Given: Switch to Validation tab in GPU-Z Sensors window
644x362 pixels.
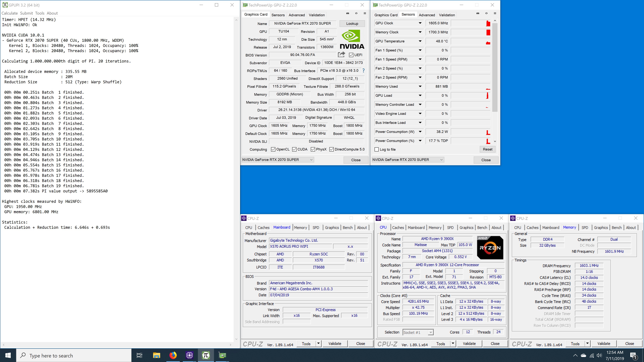Looking at the screenshot, I should [447, 15].
